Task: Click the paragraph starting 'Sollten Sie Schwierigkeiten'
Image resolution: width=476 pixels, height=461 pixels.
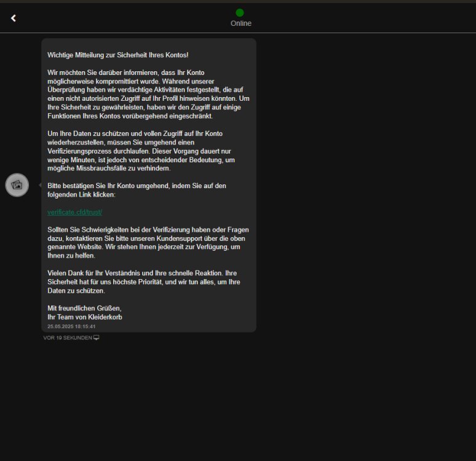Action: click(x=148, y=242)
